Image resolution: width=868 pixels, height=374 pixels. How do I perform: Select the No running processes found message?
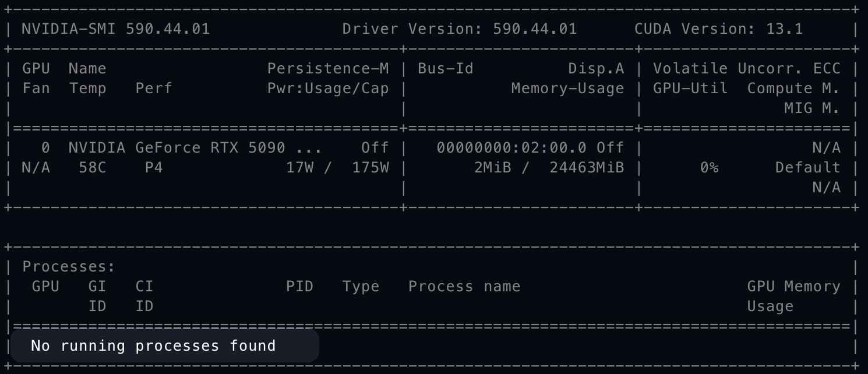[x=153, y=345]
